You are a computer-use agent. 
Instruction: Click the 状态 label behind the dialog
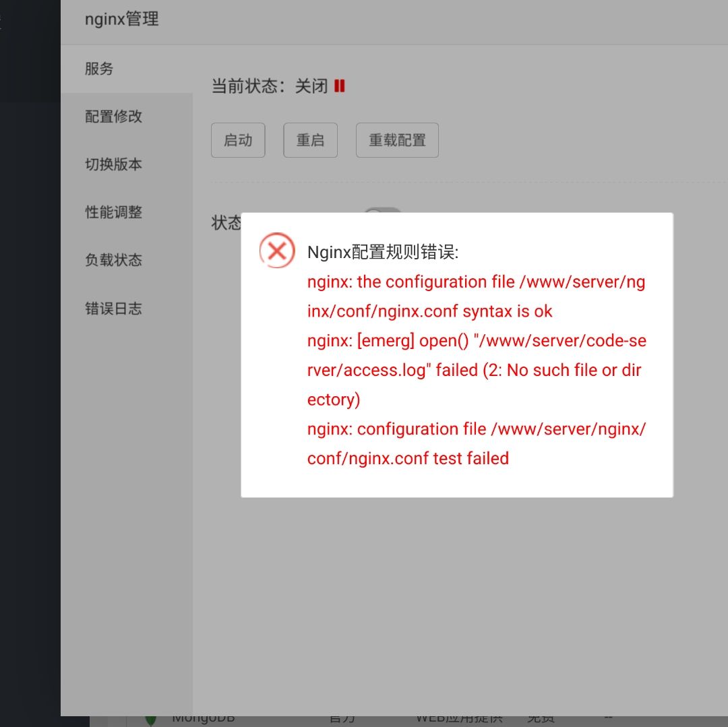[226, 223]
